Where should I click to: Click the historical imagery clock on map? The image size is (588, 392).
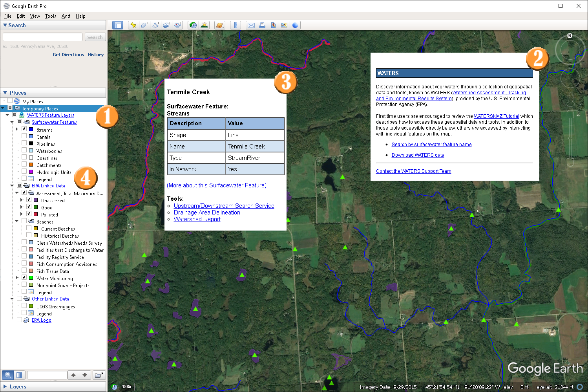(114, 387)
